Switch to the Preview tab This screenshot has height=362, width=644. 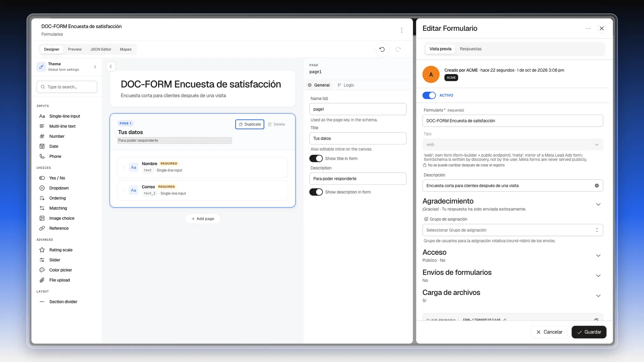click(x=75, y=49)
